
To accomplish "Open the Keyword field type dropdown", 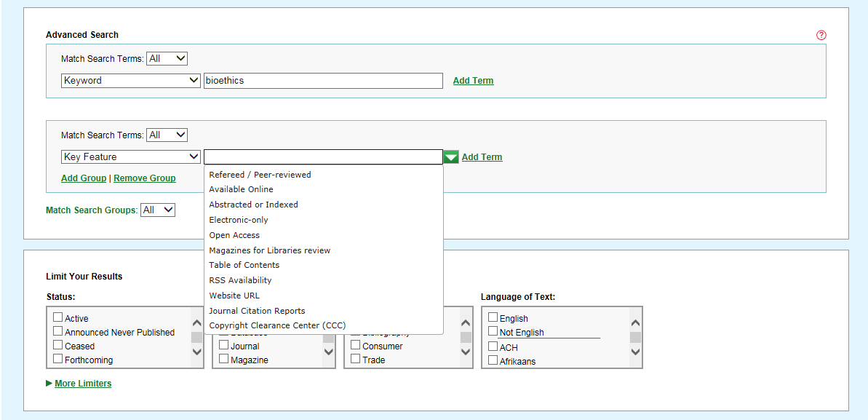I will (131, 81).
